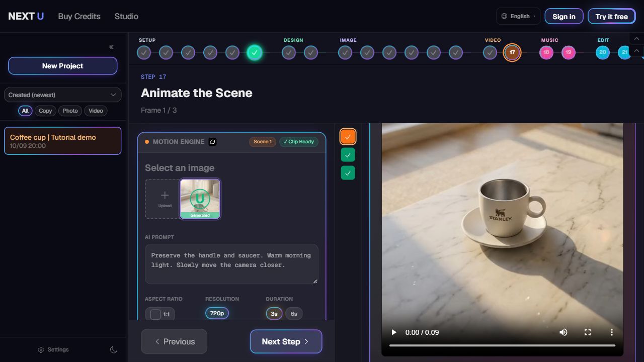Select the 720p resolution option
The image size is (644, 362).
(x=217, y=313)
